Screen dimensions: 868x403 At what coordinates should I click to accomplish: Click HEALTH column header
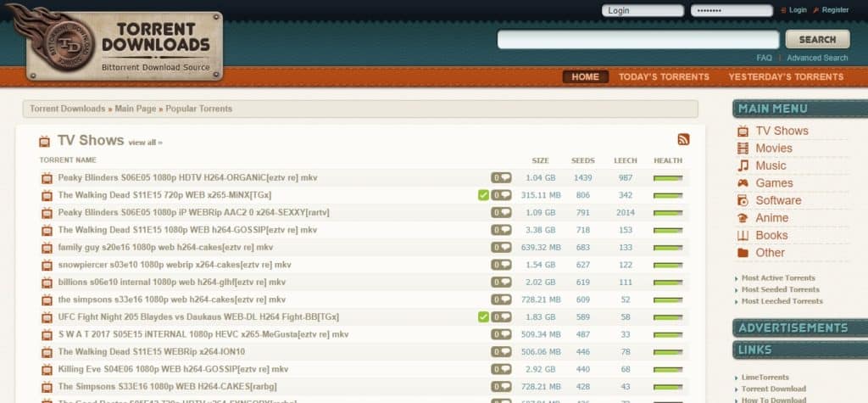(668, 160)
